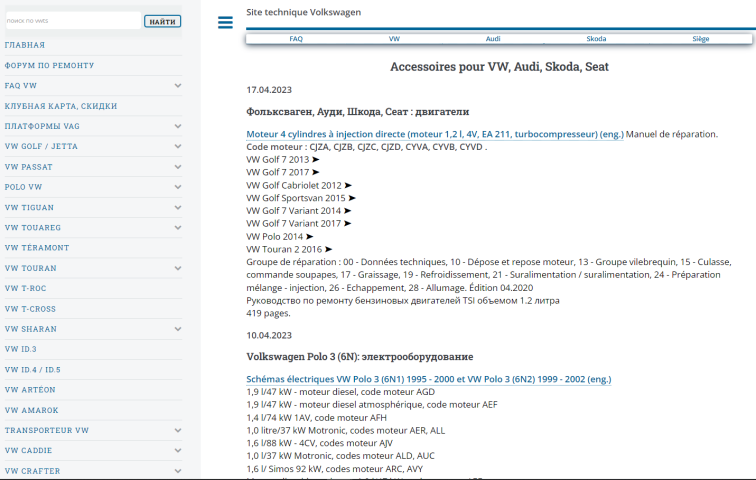The height and width of the screenshot is (480, 756).
Task: Open VW ARTÉON sidebar item
Action: [x=30, y=389]
